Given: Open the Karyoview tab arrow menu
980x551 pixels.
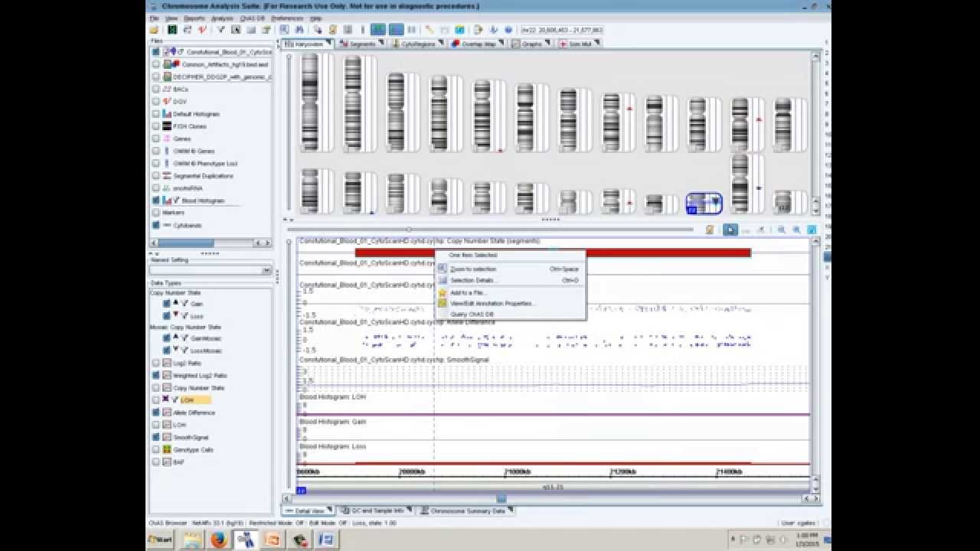Looking at the screenshot, I should [x=328, y=44].
